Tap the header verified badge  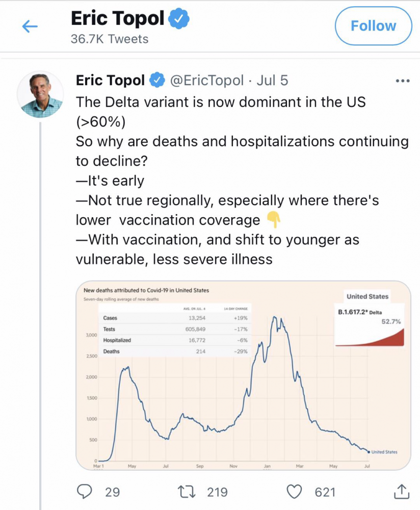[x=179, y=19]
